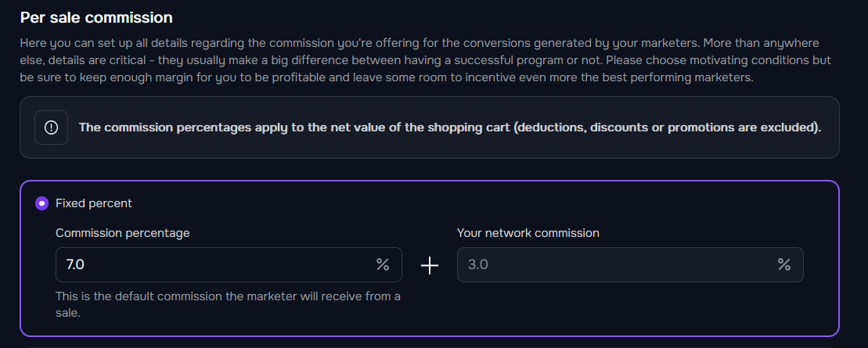Focus the Commission percentage input field
The height and width of the screenshot is (348, 868).
229,264
